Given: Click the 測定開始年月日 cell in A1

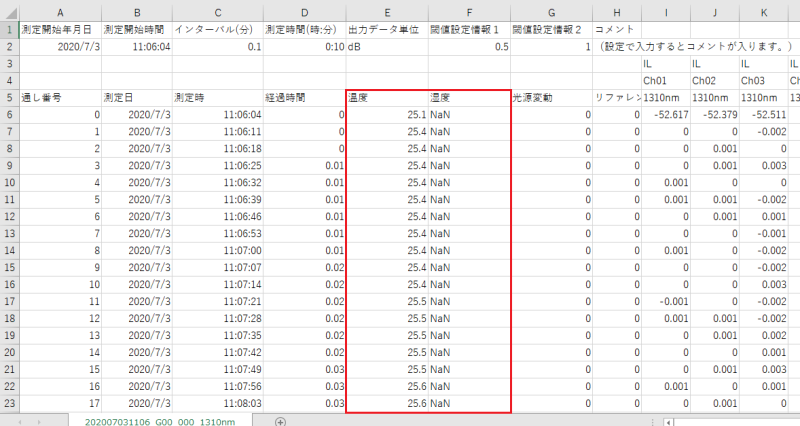Looking at the screenshot, I should 60,30.
